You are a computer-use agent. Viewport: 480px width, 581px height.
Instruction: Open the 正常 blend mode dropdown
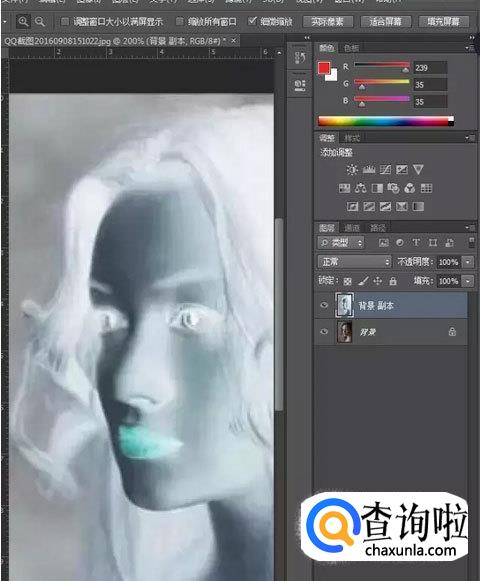[x=354, y=262]
